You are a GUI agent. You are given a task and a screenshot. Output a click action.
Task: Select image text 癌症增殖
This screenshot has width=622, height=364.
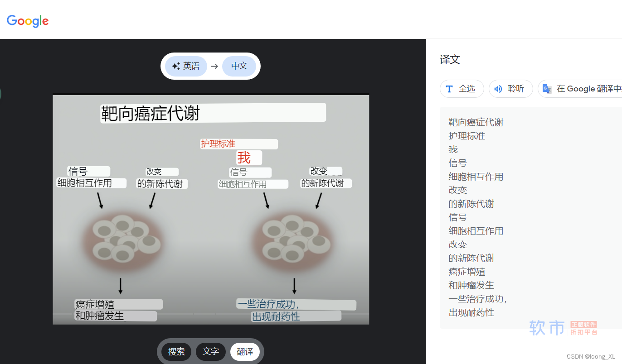95,305
